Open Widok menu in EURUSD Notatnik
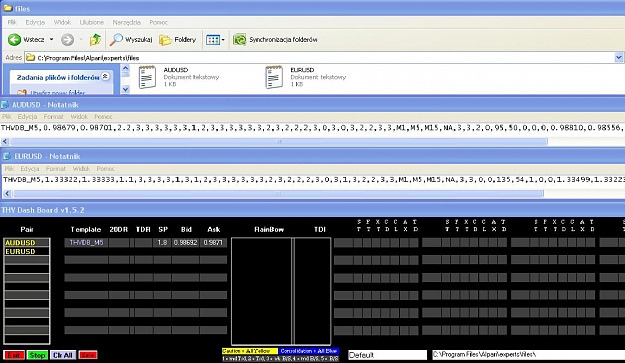 (x=81, y=169)
